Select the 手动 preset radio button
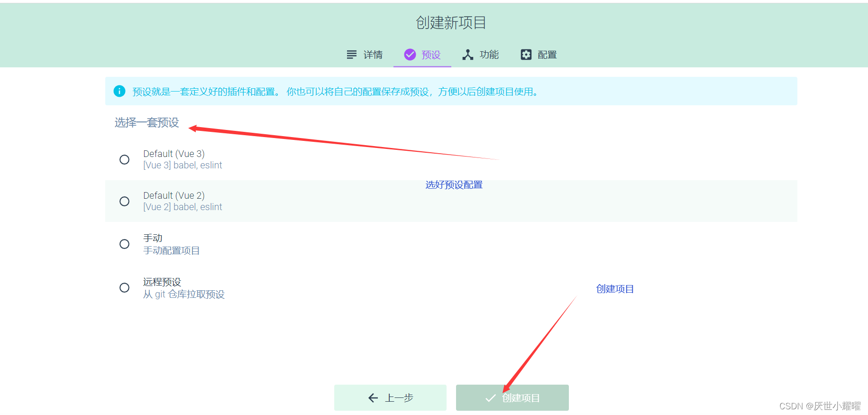The height and width of the screenshot is (415, 868). [x=124, y=244]
